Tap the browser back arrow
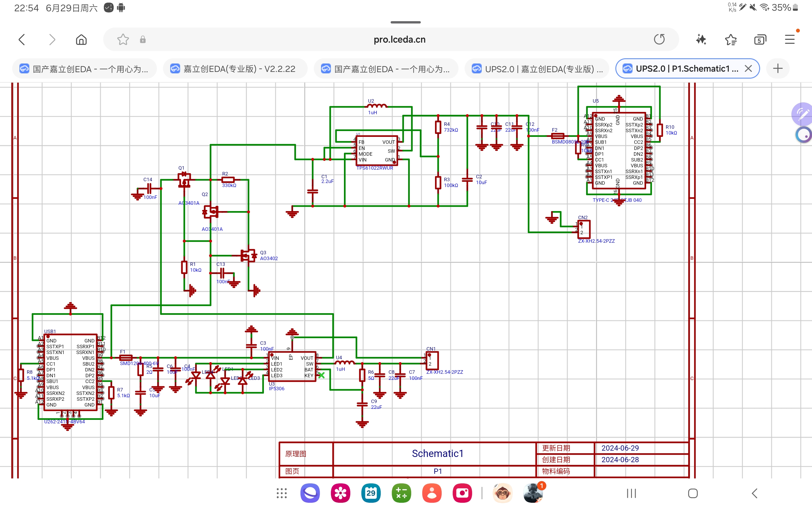 point(22,40)
